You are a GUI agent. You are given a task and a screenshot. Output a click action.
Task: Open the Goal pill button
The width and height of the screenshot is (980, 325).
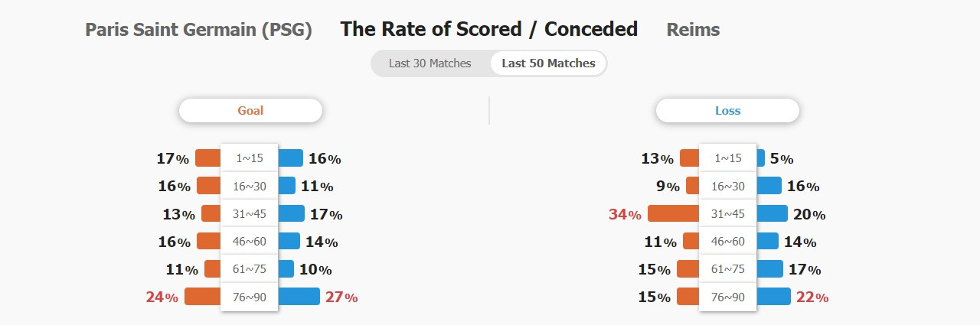[x=250, y=110]
